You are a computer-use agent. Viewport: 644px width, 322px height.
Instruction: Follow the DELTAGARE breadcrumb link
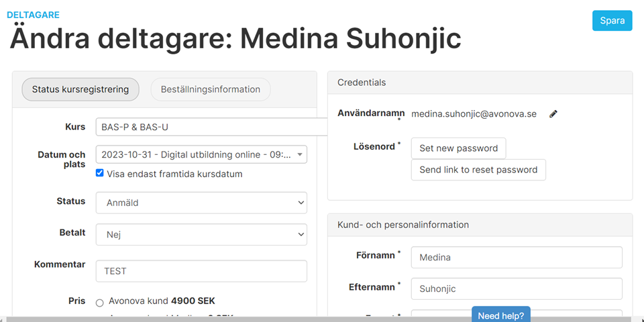click(x=33, y=15)
